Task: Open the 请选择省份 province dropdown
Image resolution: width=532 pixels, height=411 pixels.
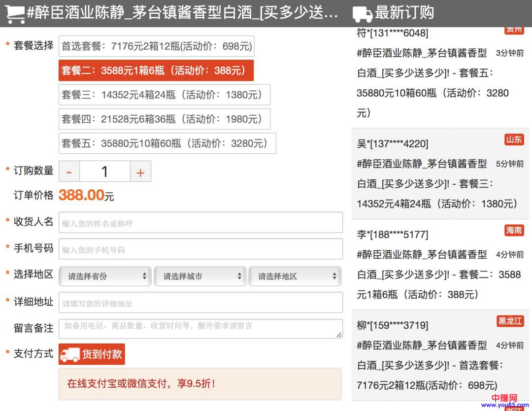Action: click(105, 276)
